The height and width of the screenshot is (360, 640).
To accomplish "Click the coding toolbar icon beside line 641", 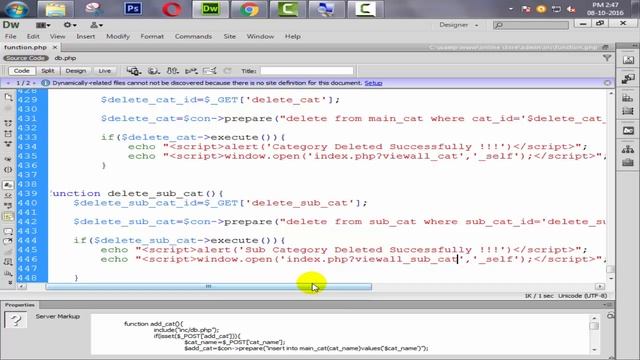I will [x=8, y=262].
